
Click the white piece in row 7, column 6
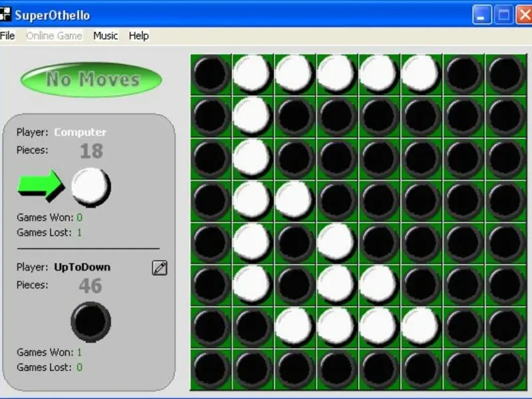pyautogui.click(x=421, y=327)
